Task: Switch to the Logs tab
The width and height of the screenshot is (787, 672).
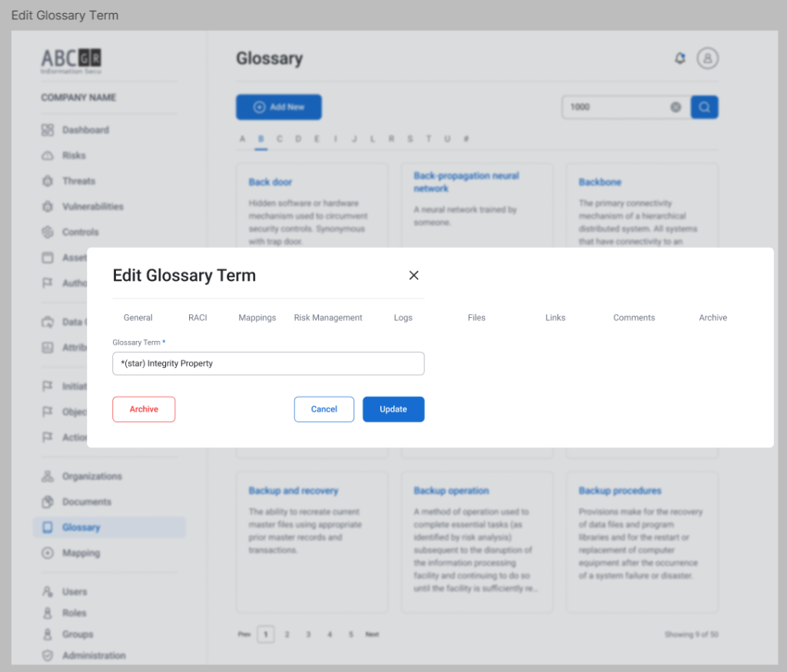Action: click(x=403, y=317)
